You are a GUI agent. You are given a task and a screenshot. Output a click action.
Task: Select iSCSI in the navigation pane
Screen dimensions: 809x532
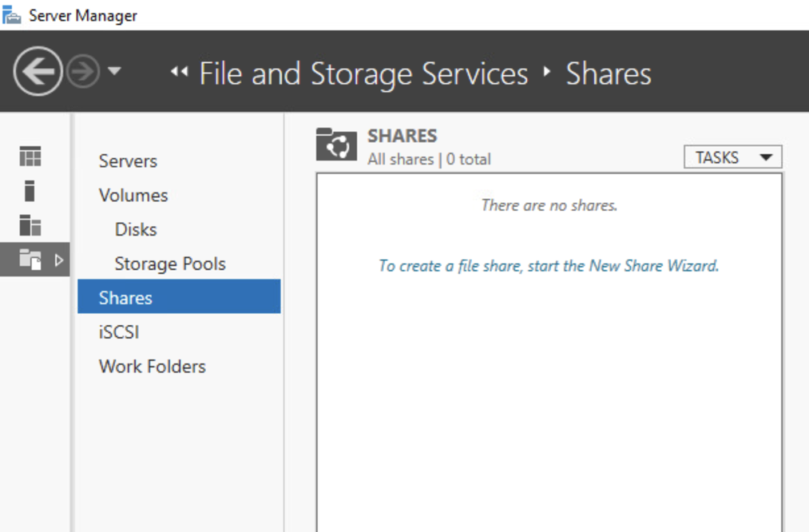[x=119, y=332]
